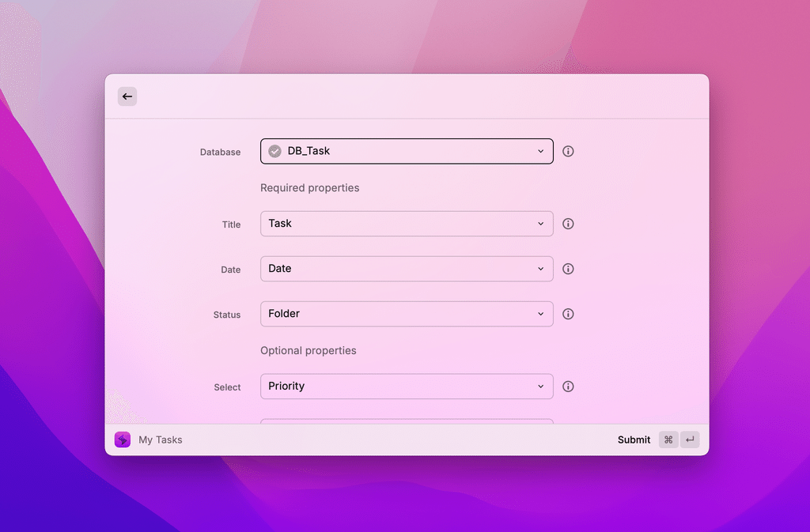
Task: Click the My Tasks label in footer
Action: click(x=160, y=440)
